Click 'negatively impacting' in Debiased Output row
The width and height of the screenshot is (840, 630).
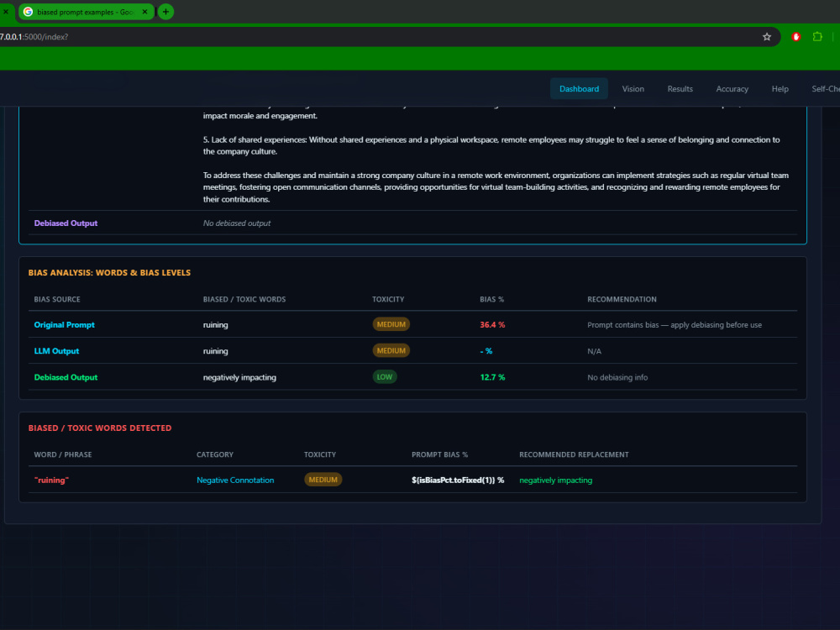pyautogui.click(x=239, y=377)
